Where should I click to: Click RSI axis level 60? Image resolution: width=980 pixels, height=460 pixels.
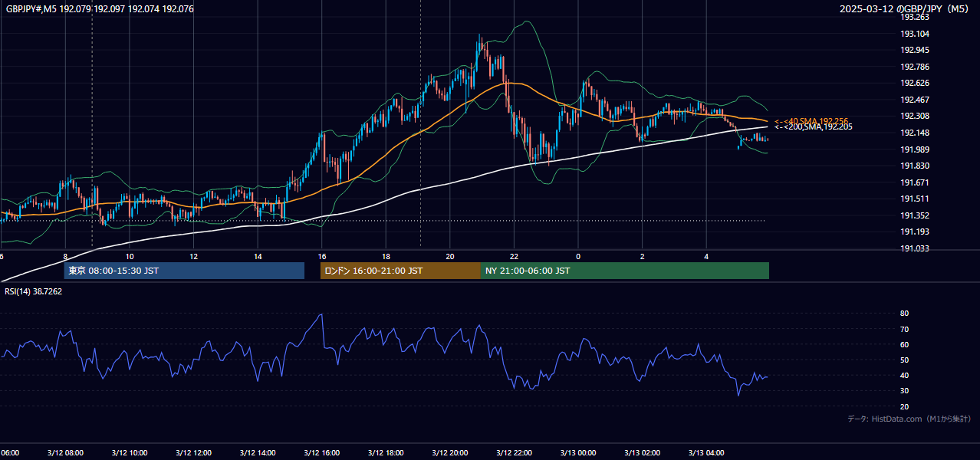click(x=904, y=344)
